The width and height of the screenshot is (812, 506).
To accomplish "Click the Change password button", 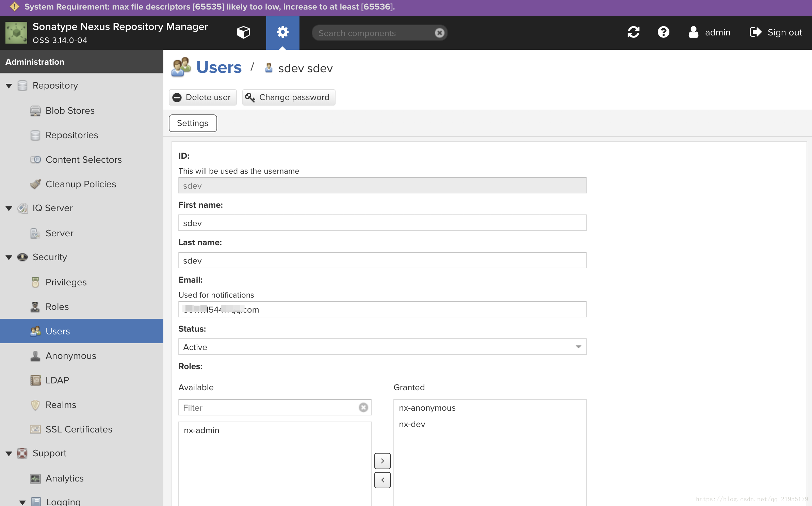I will (289, 97).
